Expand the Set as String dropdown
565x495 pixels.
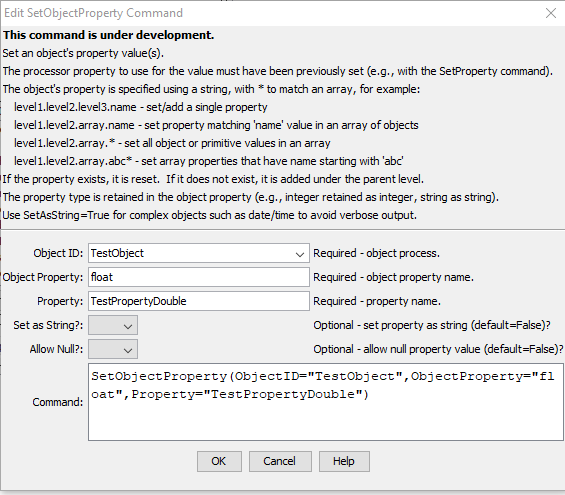point(113,326)
